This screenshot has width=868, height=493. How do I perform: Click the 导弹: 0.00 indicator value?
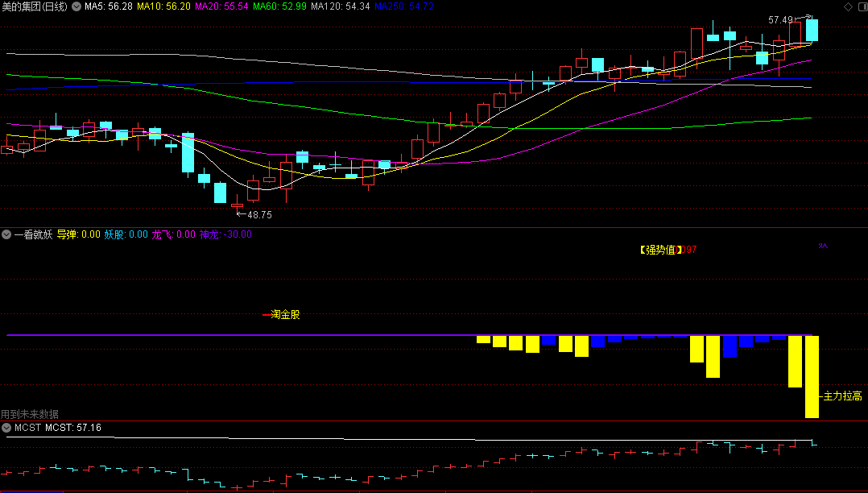tap(79, 234)
